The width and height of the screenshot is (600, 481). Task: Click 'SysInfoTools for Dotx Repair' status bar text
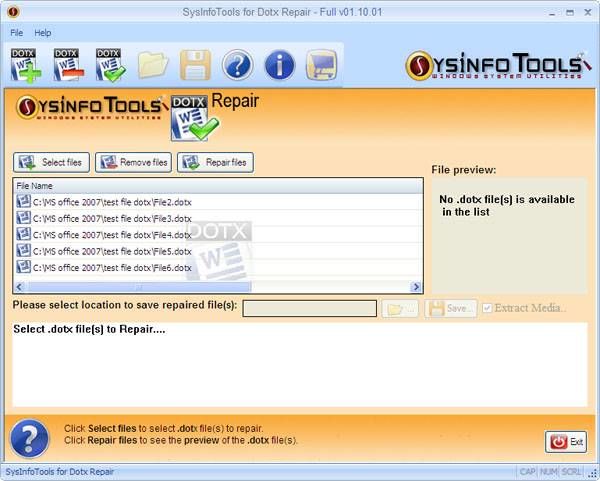[60, 471]
